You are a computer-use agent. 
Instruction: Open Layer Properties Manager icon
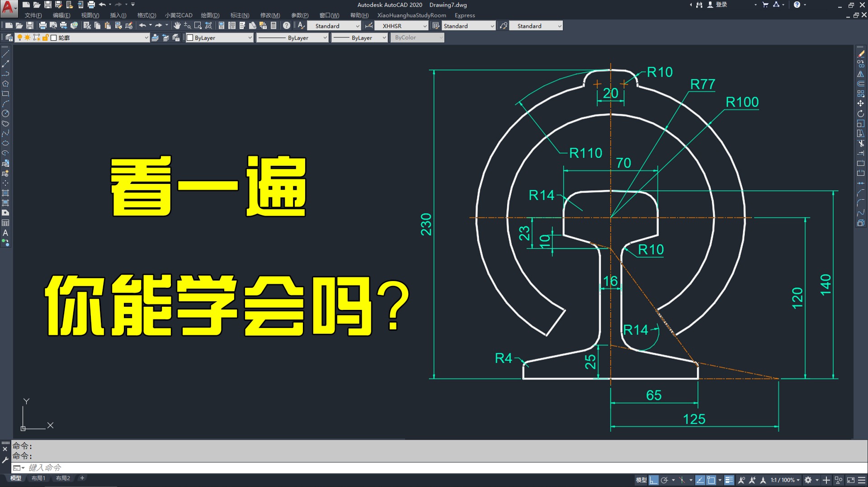9,37
